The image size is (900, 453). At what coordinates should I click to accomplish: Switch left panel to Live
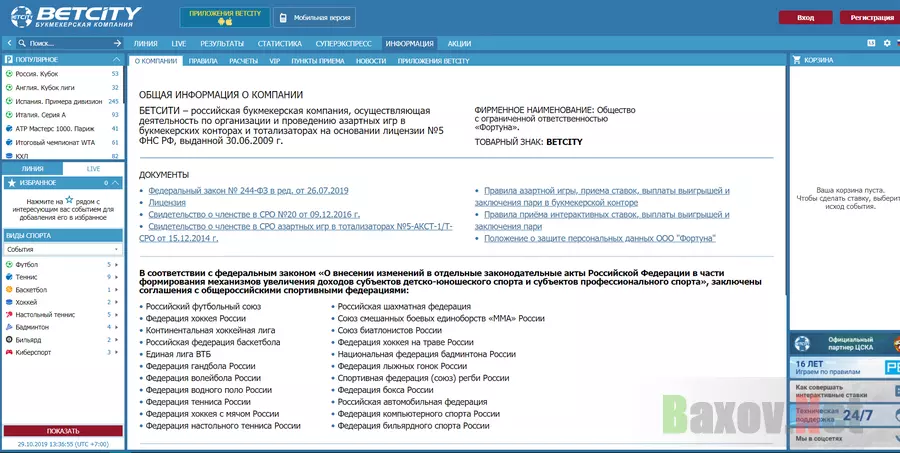(x=93, y=169)
